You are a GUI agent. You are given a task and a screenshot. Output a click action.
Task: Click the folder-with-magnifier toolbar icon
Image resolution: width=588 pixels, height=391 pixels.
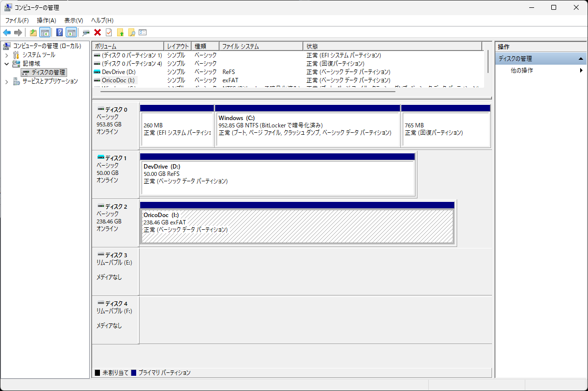131,32
